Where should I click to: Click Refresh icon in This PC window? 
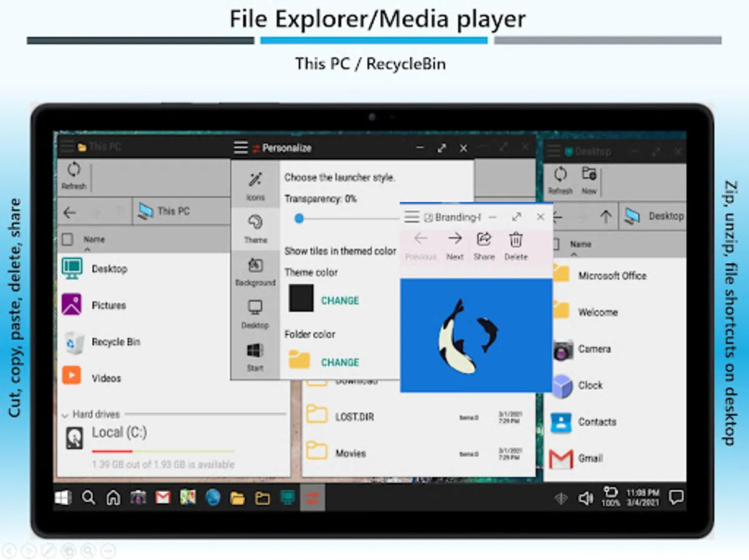[73, 172]
